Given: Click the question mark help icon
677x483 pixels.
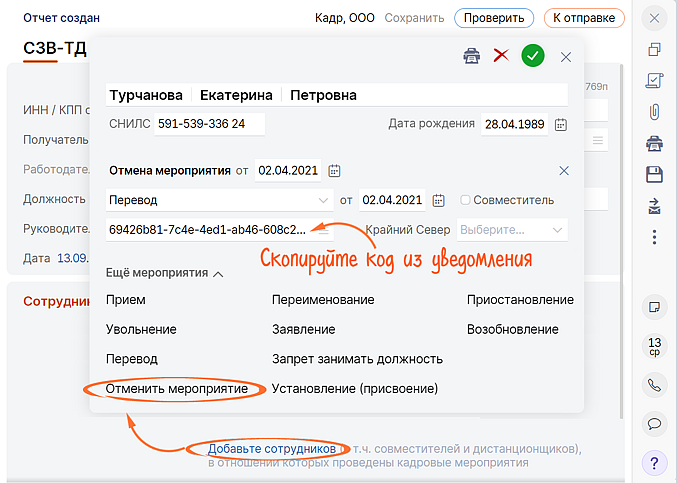Looking at the screenshot, I should 654,463.
